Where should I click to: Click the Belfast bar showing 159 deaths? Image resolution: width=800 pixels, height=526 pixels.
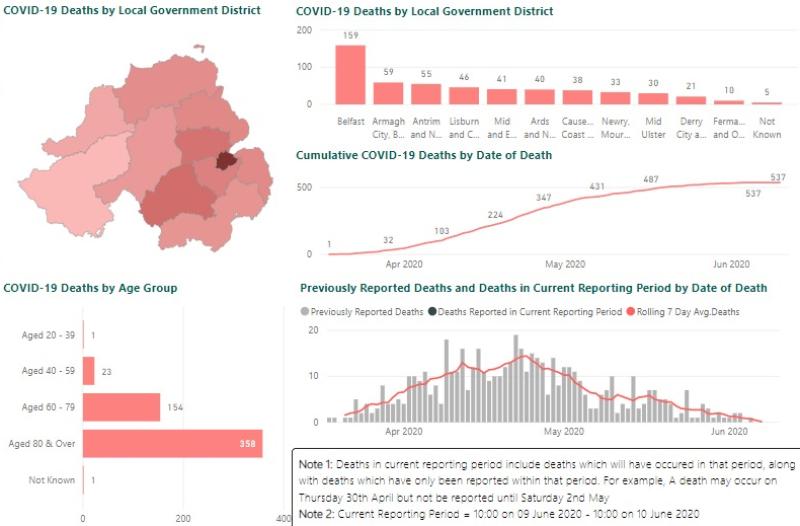tap(350, 75)
